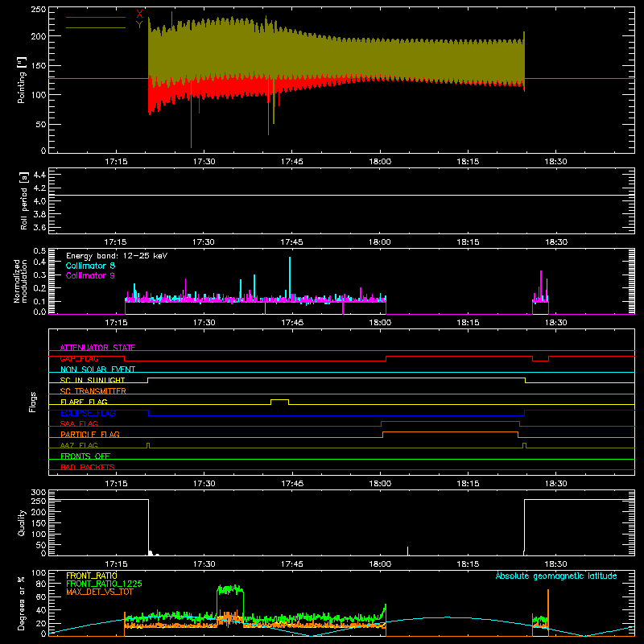Click the FRONT_RATIO_1225 legend entry

click(x=105, y=584)
